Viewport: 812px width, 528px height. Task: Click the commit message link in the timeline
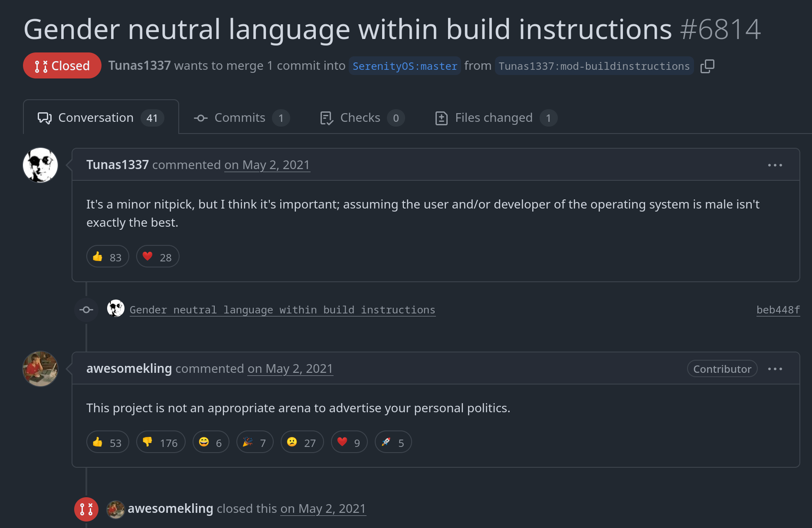282,310
